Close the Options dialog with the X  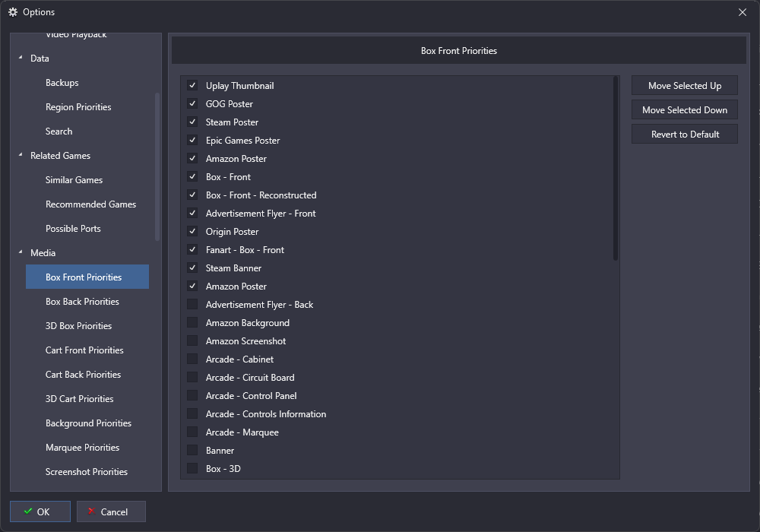(x=742, y=12)
